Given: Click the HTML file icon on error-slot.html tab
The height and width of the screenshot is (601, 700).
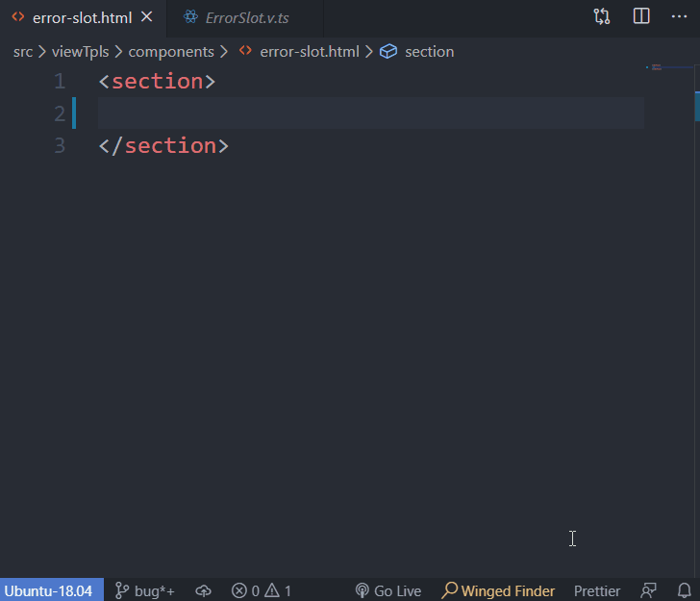Looking at the screenshot, I should pos(18,17).
